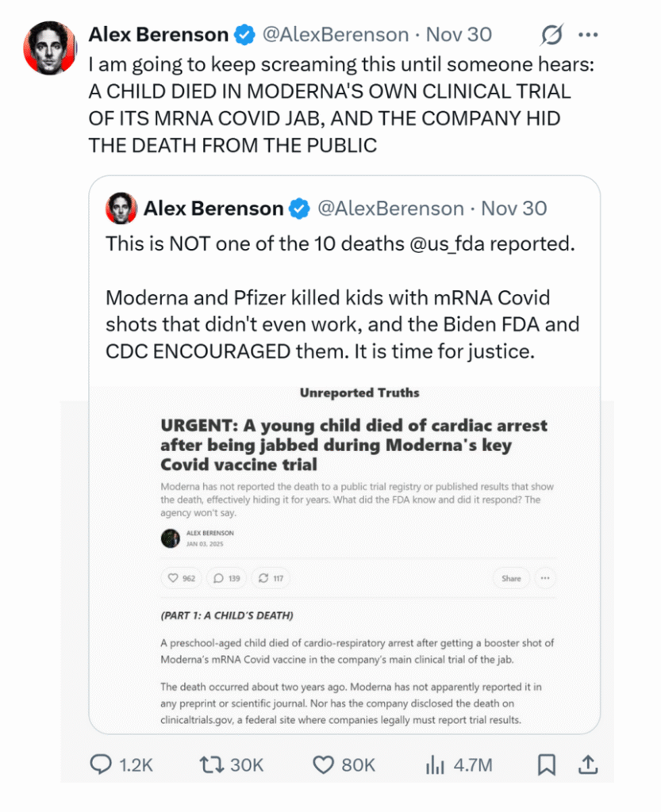Click the Nov 30 timestamp on main tweet

click(459, 35)
